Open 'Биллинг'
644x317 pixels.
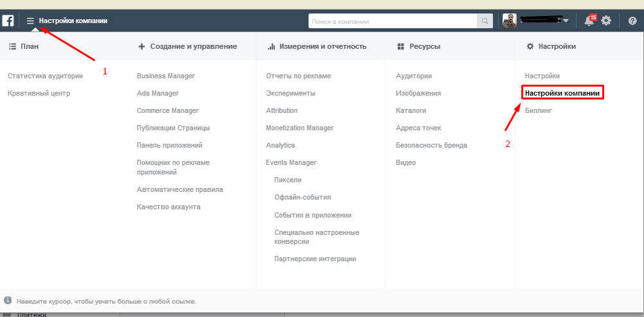point(539,110)
